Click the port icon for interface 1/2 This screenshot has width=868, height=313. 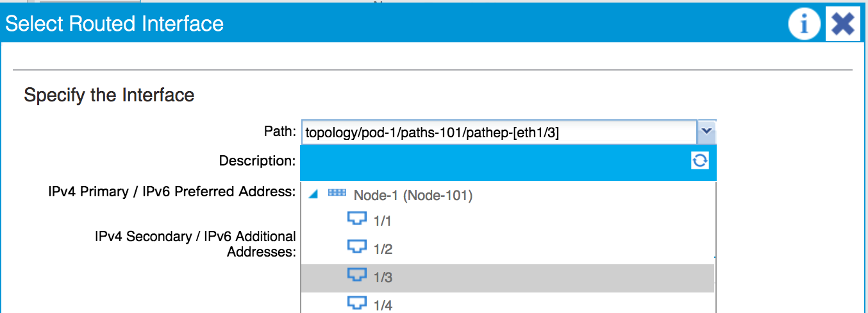(356, 248)
